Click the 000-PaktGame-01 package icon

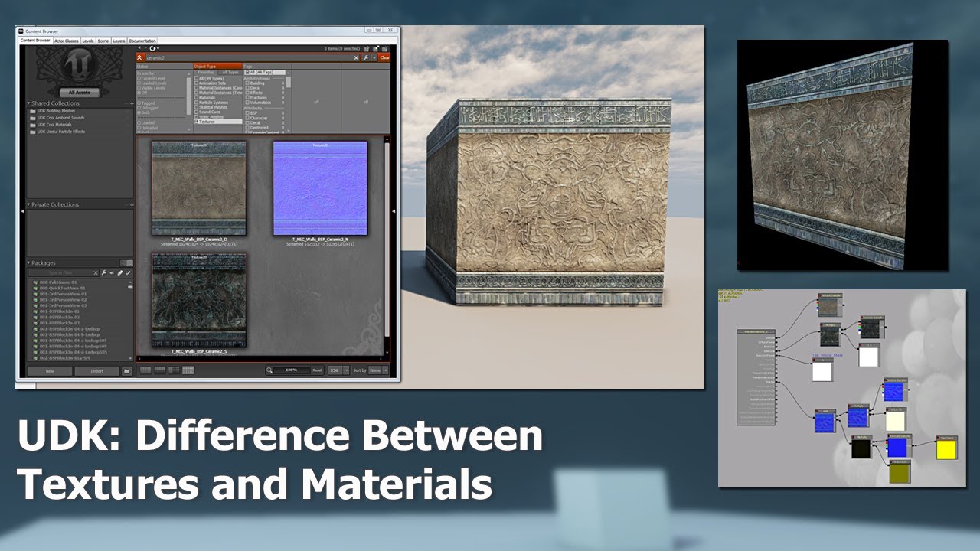[35, 282]
